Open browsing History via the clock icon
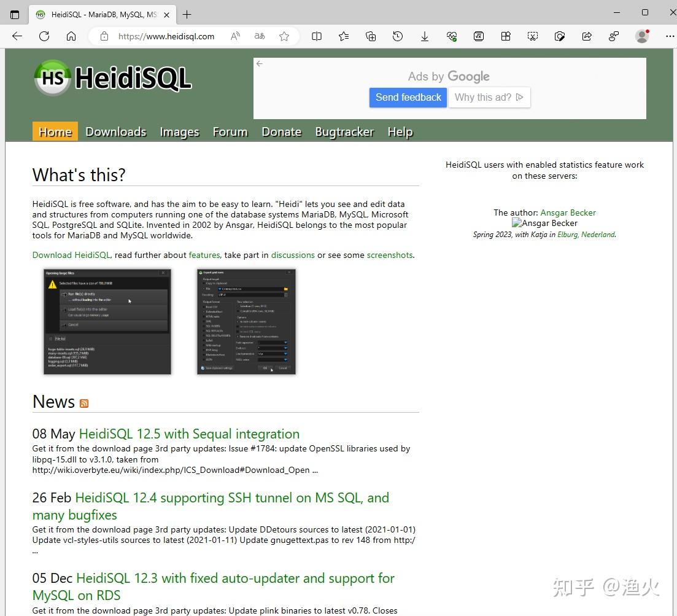This screenshot has height=616, width=677. click(x=397, y=36)
